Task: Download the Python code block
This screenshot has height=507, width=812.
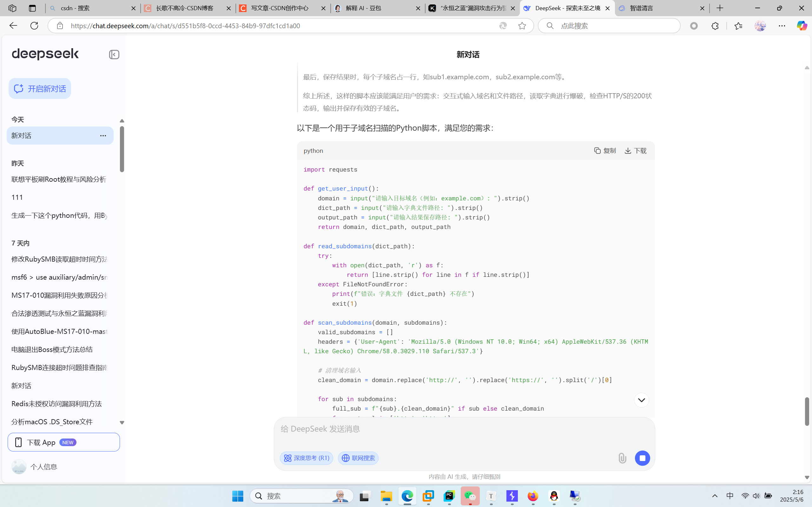Action: 636,151
